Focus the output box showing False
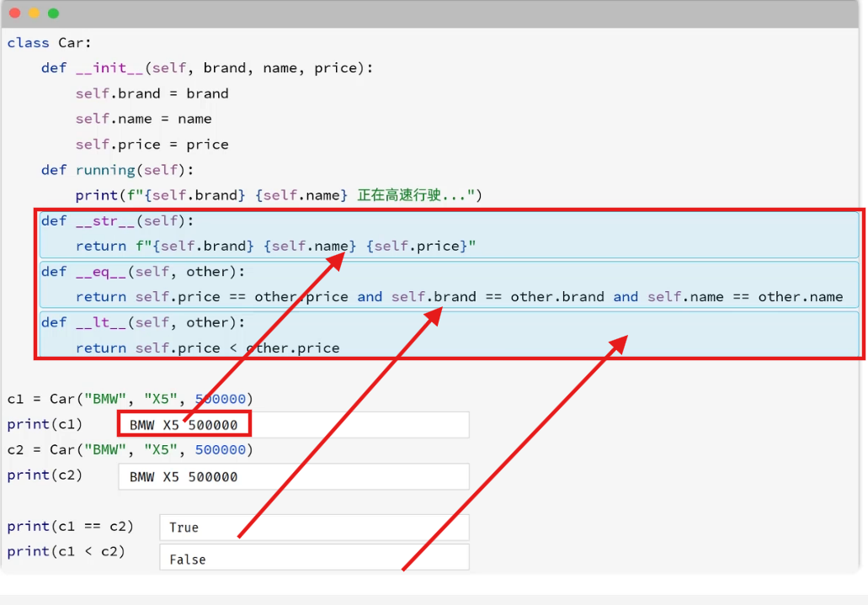Screen dimensions: 868x605 [314, 557]
